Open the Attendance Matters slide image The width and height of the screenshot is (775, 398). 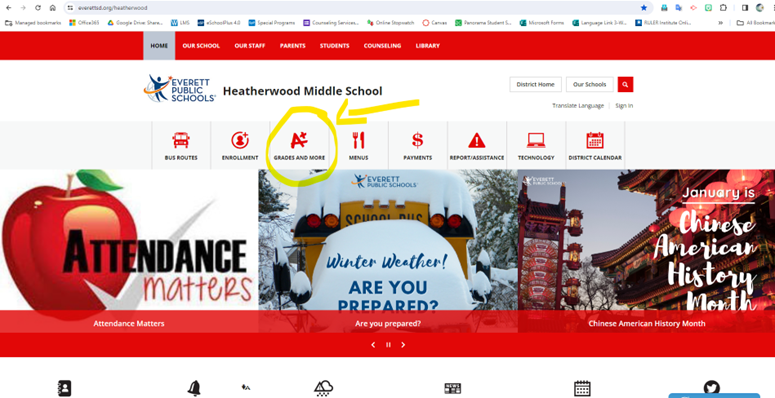pyautogui.click(x=129, y=240)
